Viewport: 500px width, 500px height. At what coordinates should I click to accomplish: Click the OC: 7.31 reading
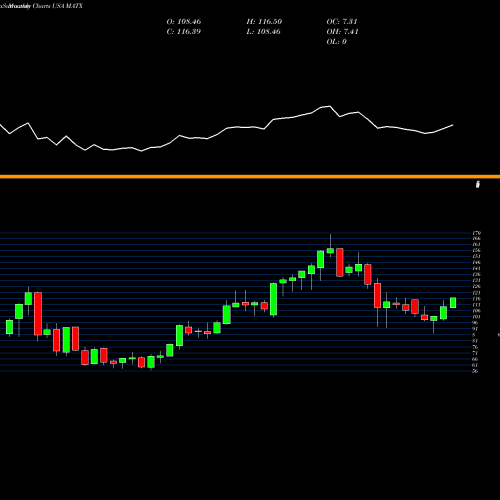[342, 22]
